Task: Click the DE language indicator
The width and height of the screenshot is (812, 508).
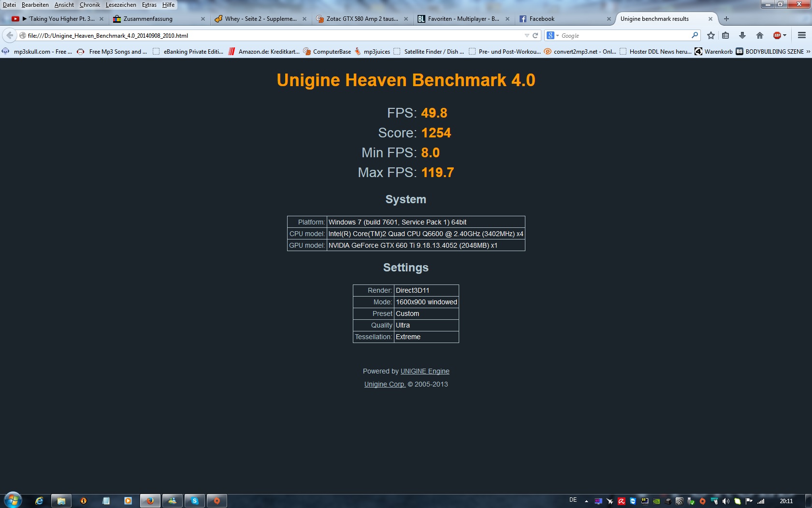Action: pos(573,500)
